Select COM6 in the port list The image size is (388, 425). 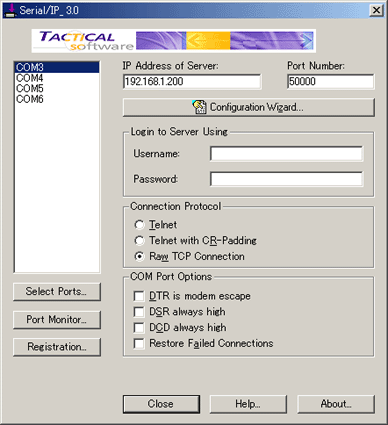tap(57, 99)
